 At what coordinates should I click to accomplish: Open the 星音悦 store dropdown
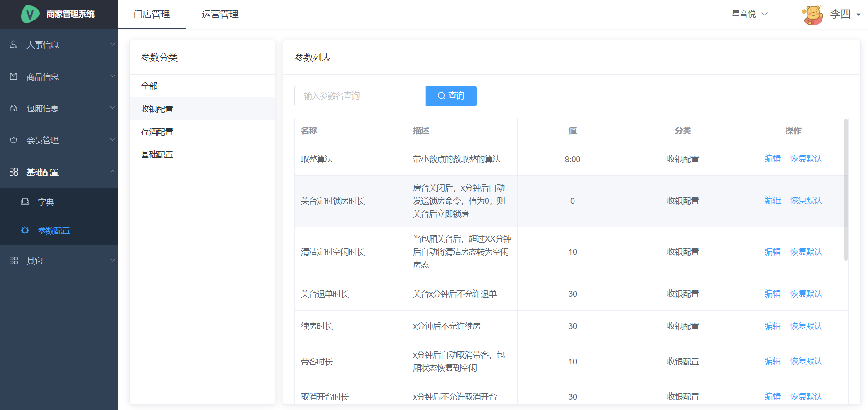(749, 14)
